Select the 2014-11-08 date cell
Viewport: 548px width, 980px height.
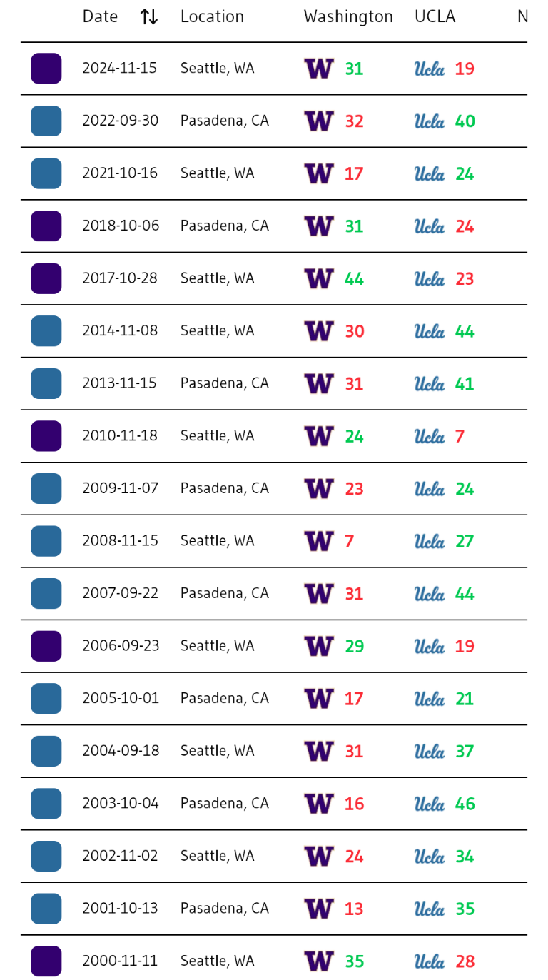click(120, 331)
